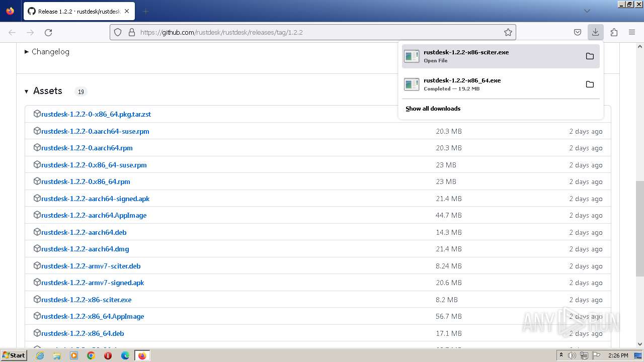Download rustdesk-1.2.2-0.aarch64.rpm
The height and width of the screenshot is (362, 644).
tap(87, 148)
